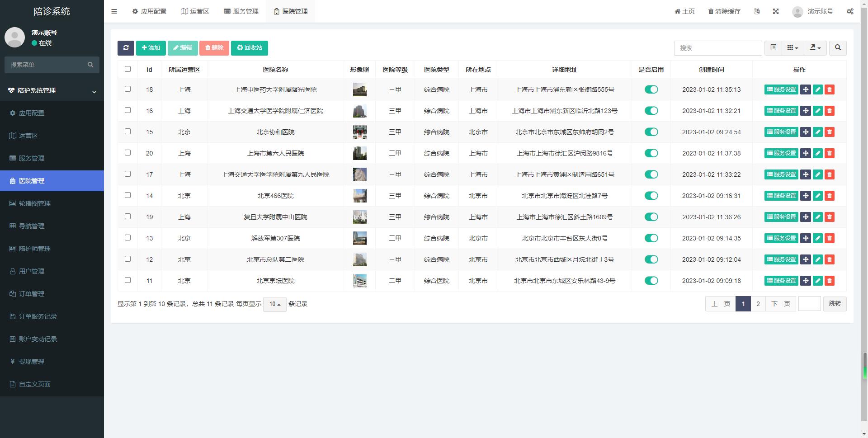868x438 pixels.
Task: Go to page 2 of results
Action: coord(758,304)
